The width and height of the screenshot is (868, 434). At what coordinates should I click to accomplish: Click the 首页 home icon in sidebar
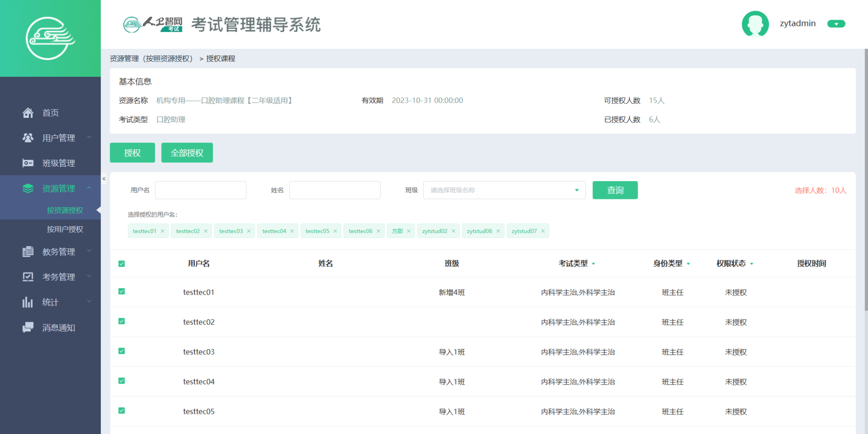click(x=28, y=112)
